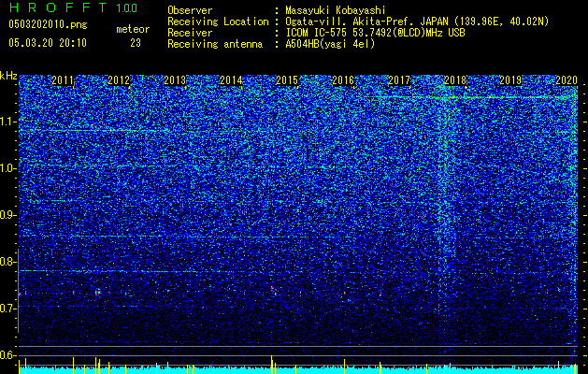Click the 2017 time marker
Image resolution: width=588 pixels, height=374 pixels.
point(399,80)
